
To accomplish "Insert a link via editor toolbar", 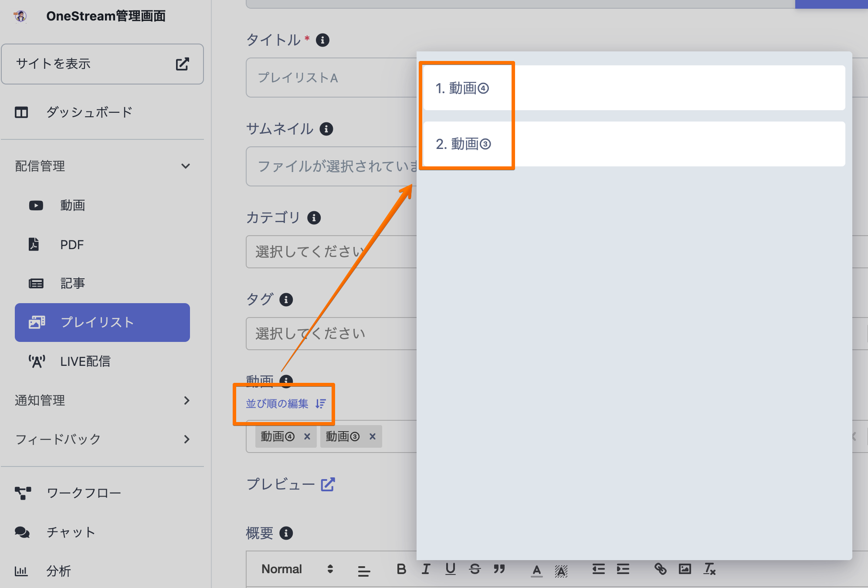I will (x=660, y=569).
